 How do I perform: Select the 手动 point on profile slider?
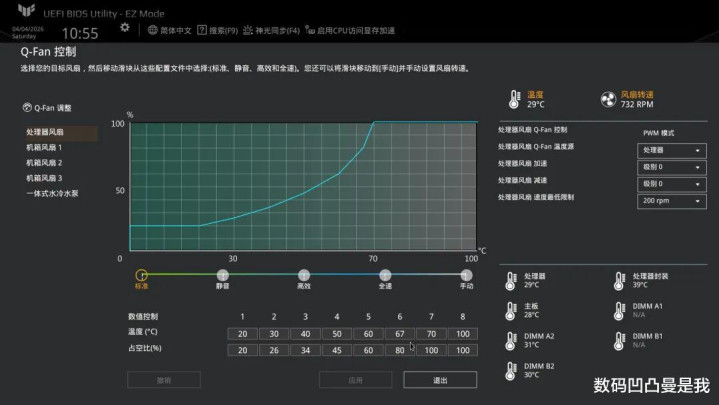[466, 274]
